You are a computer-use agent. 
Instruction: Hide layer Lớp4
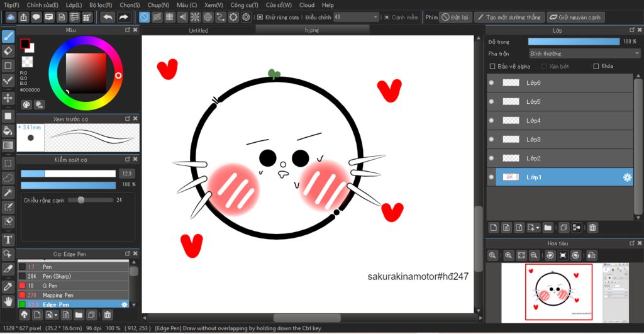coord(491,121)
